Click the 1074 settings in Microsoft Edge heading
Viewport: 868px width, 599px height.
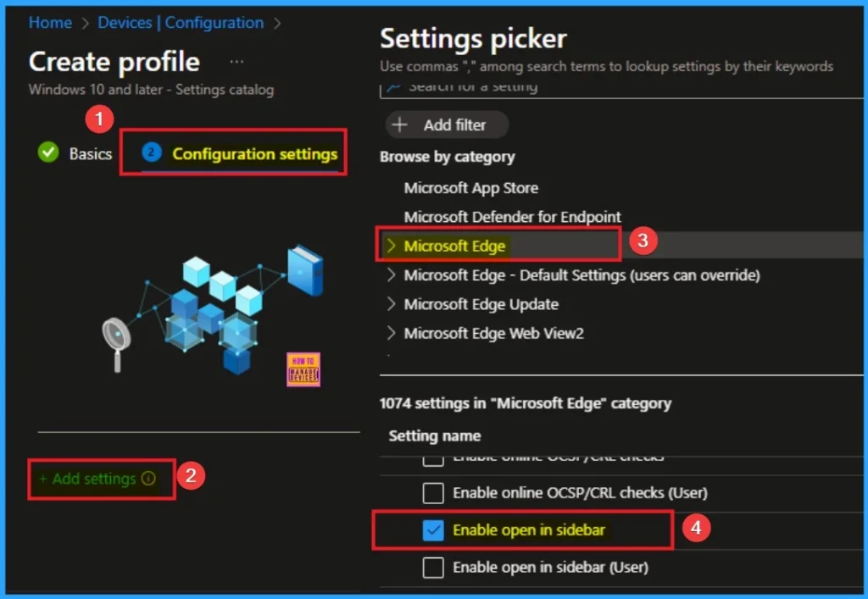(526, 404)
